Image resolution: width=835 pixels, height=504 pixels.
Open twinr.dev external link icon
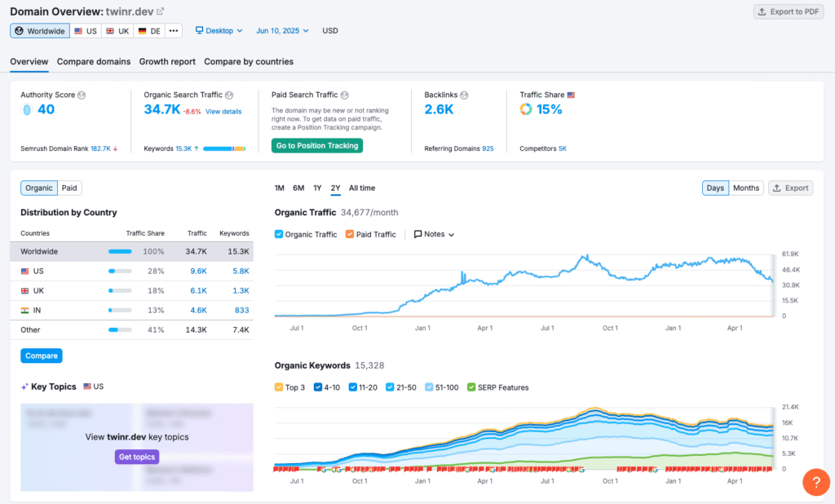coord(161,11)
